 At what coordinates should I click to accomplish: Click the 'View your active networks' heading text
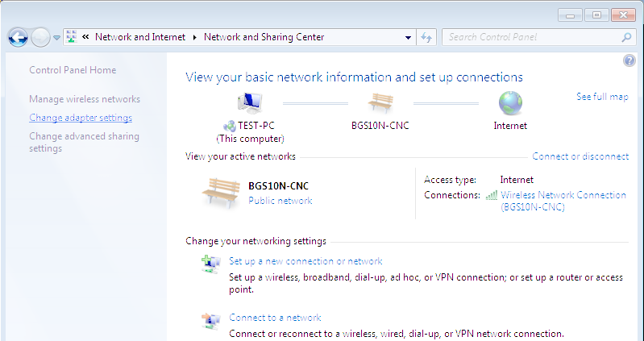pos(240,156)
